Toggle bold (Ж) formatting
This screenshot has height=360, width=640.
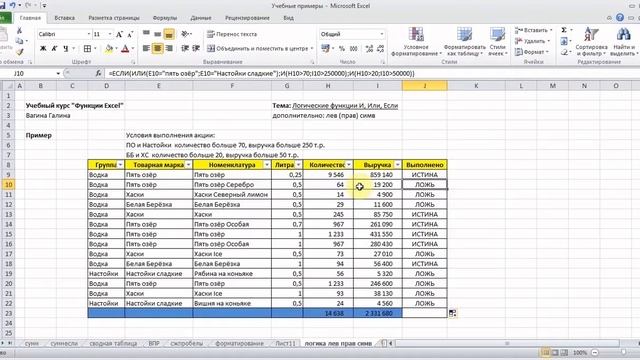pos(43,49)
